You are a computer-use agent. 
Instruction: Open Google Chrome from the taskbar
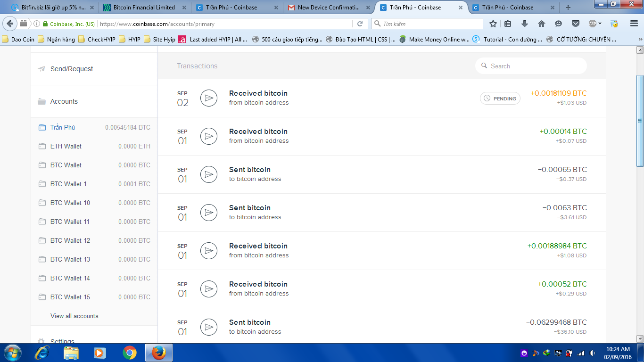pyautogui.click(x=130, y=353)
